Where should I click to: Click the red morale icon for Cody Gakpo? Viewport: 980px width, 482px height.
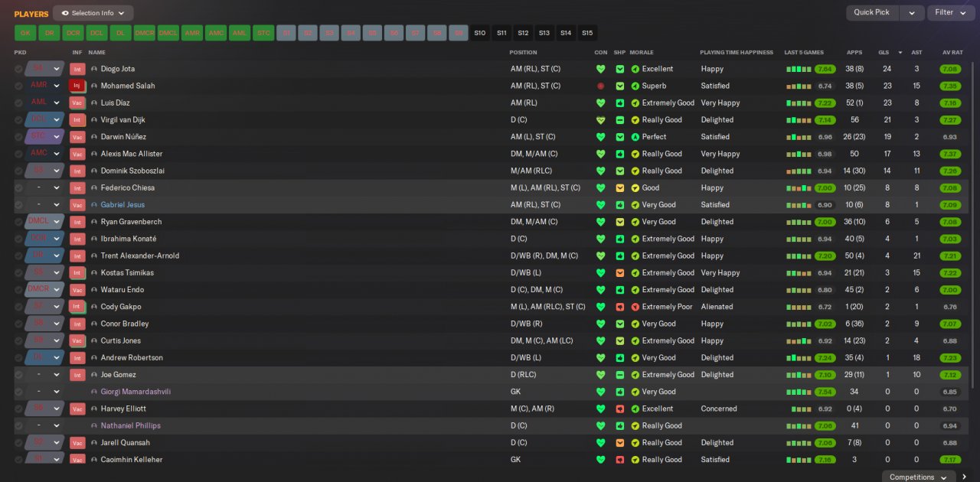pyautogui.click(x=635, y=307)
